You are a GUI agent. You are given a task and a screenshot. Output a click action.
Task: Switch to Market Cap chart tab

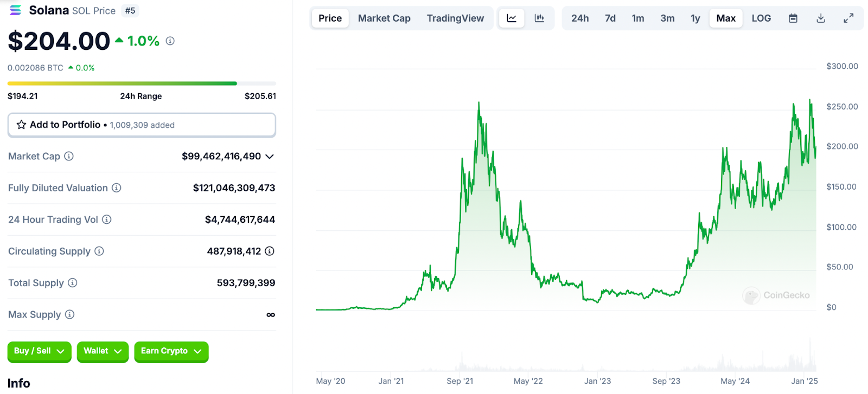coord(384,18)
